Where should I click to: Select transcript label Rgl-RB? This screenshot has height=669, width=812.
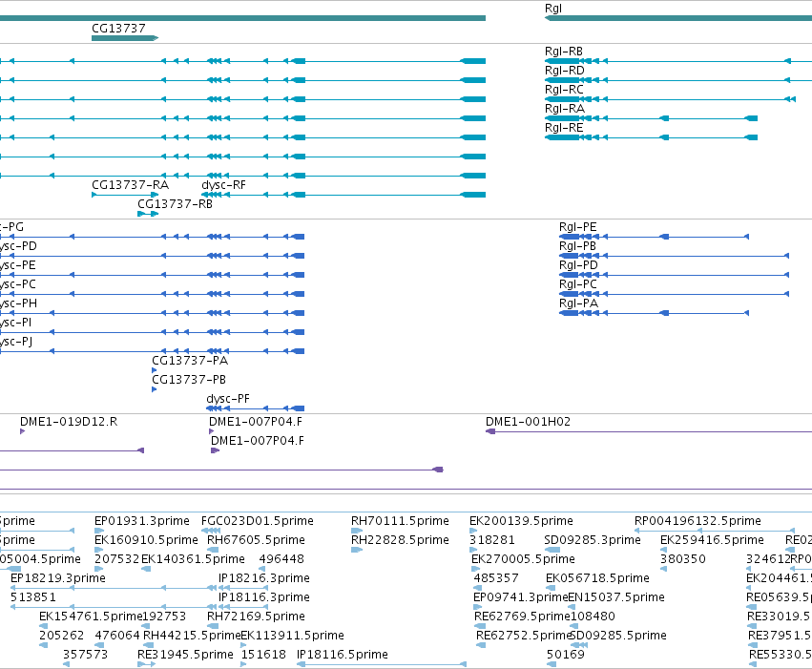pyautogui.click(x=564, y=52)
